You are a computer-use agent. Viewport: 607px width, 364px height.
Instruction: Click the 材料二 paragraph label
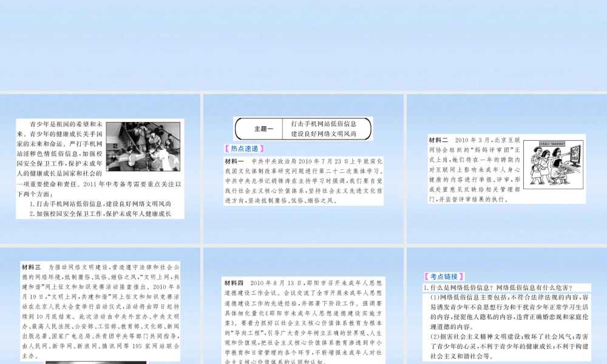[438, 140]
